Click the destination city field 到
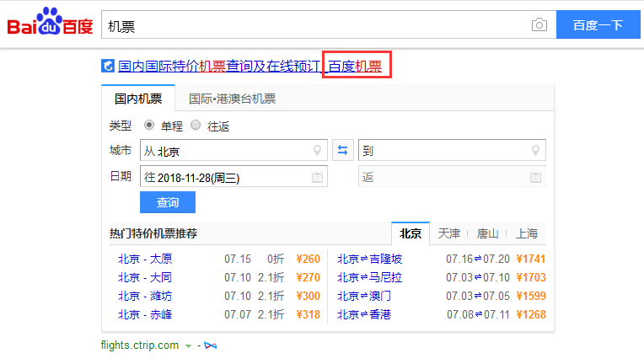 click(452, 150)
